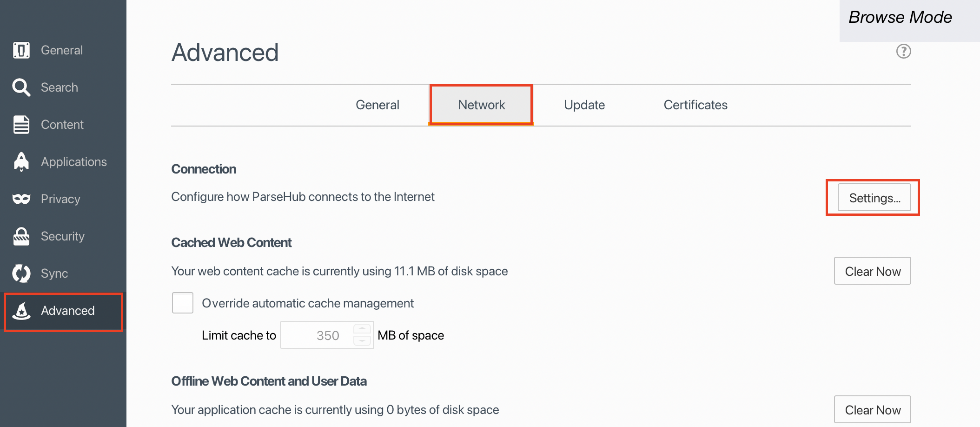Select the Advanced flask icon
This screenshot has width=980, height=427.
pyautogui.click(x=21, y=311)
